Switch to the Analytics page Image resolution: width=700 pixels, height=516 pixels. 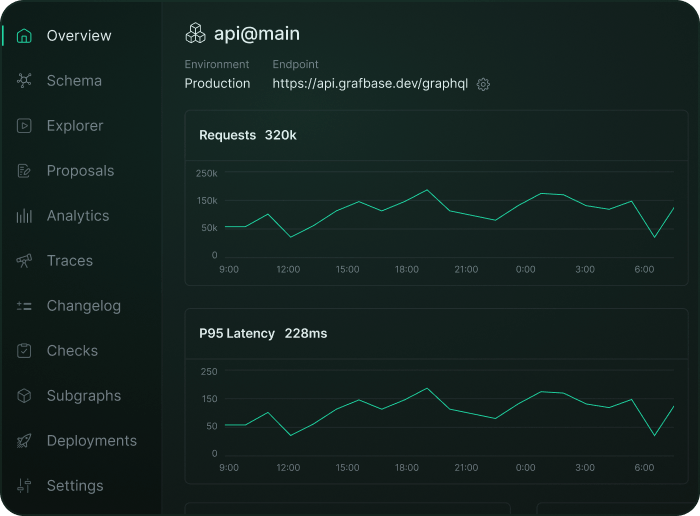click(78, 216)
